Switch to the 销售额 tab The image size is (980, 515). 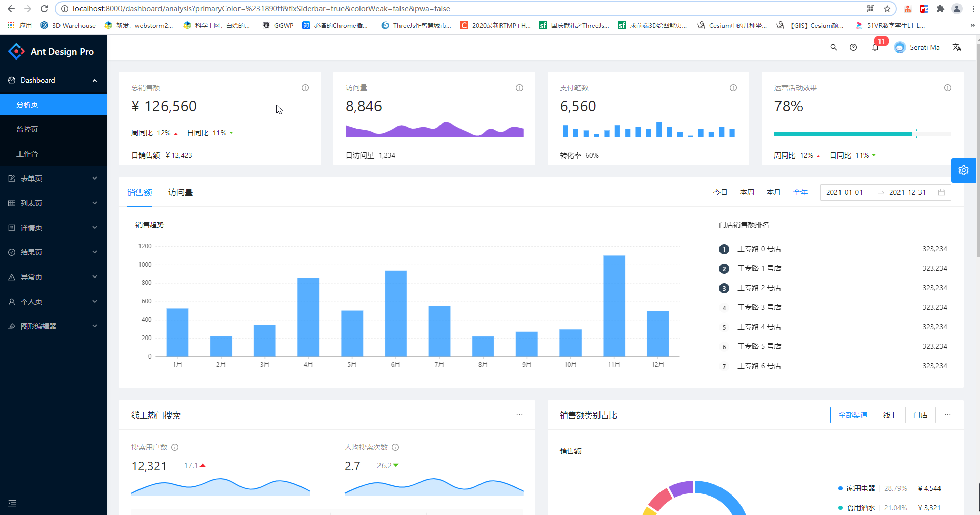click(139, 193)
